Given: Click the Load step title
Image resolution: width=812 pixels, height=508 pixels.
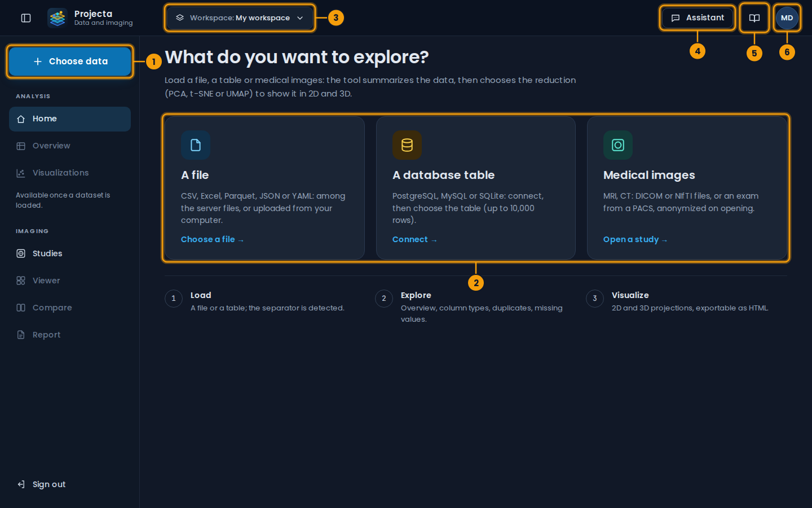Looking at the screenshot, I should [201, 295].
